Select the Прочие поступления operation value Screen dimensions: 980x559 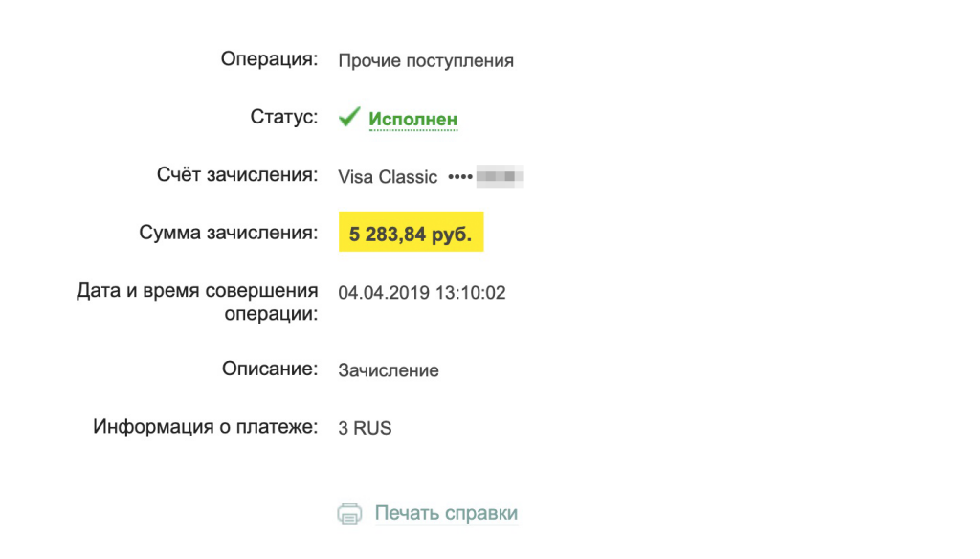coord(426,61)
